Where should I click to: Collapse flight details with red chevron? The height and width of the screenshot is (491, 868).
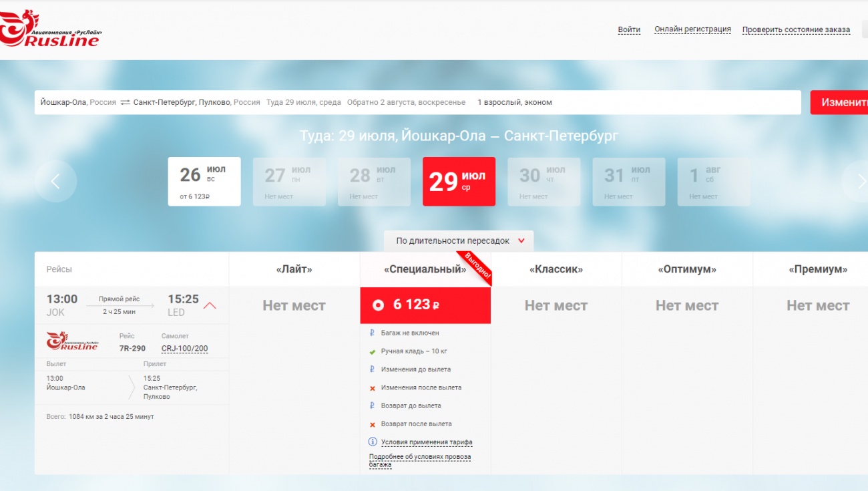tap(210, 306)
